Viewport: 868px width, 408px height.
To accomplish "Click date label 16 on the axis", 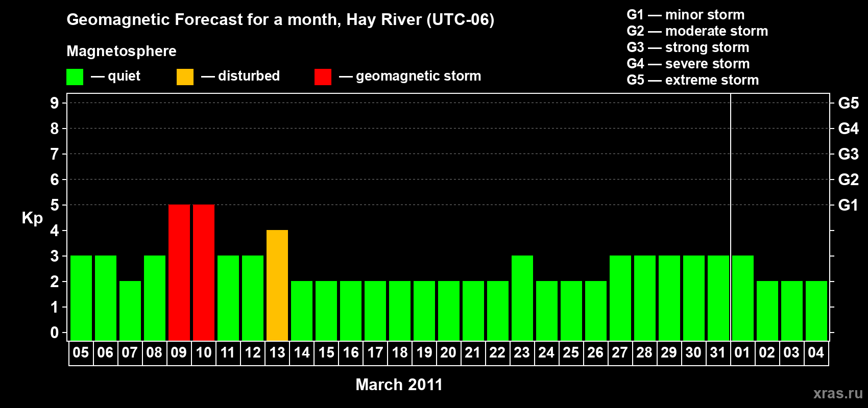I will (x=351, y=352).
